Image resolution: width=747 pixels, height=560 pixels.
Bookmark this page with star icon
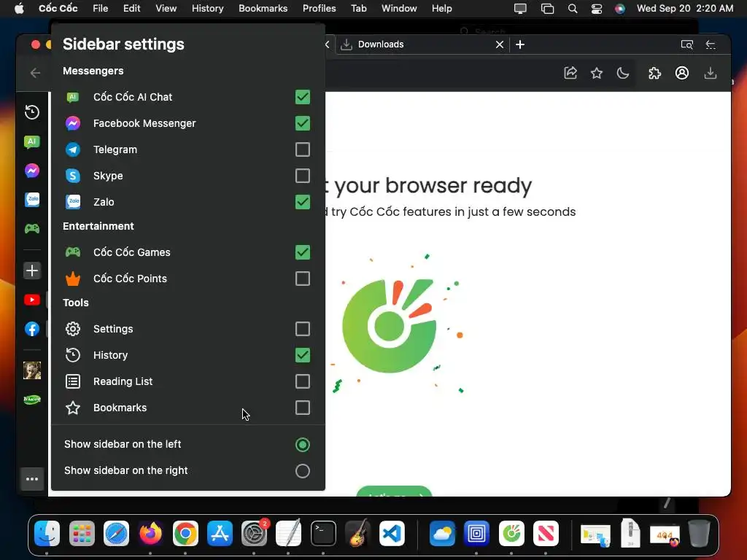click(x=597, y=73)
